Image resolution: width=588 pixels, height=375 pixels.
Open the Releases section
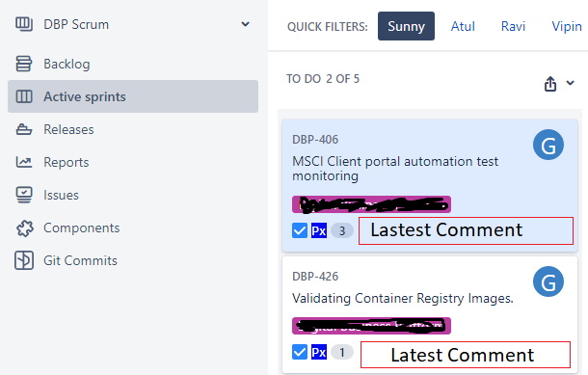click(x=68, y=129)
